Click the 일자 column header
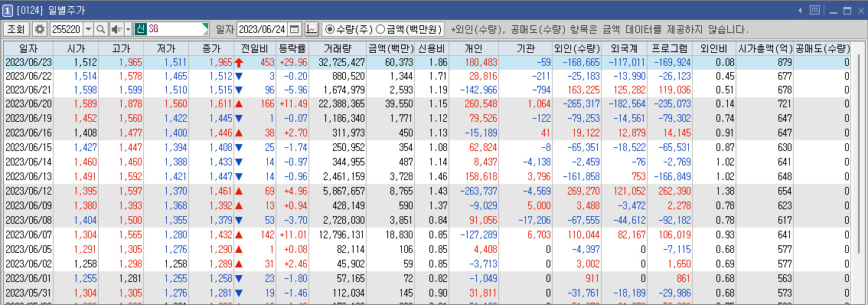868x305 pixels. point(28,48)
